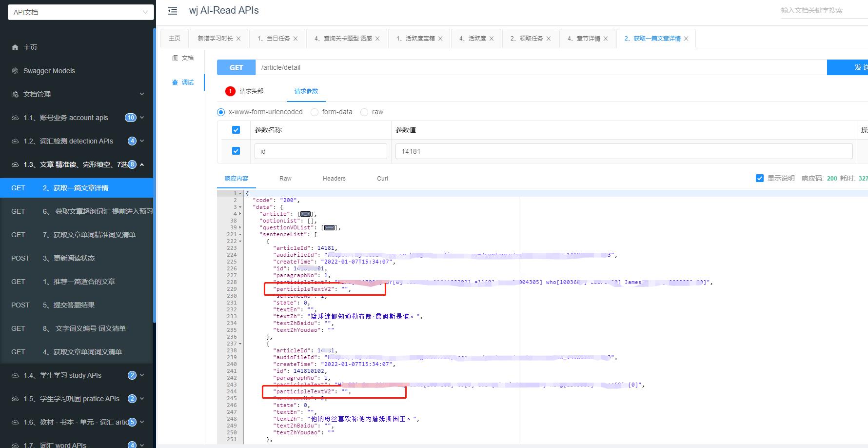Click the folded questionVOList placeholder icon
Screen dimensions: 868x448
(x=330, y=227)
